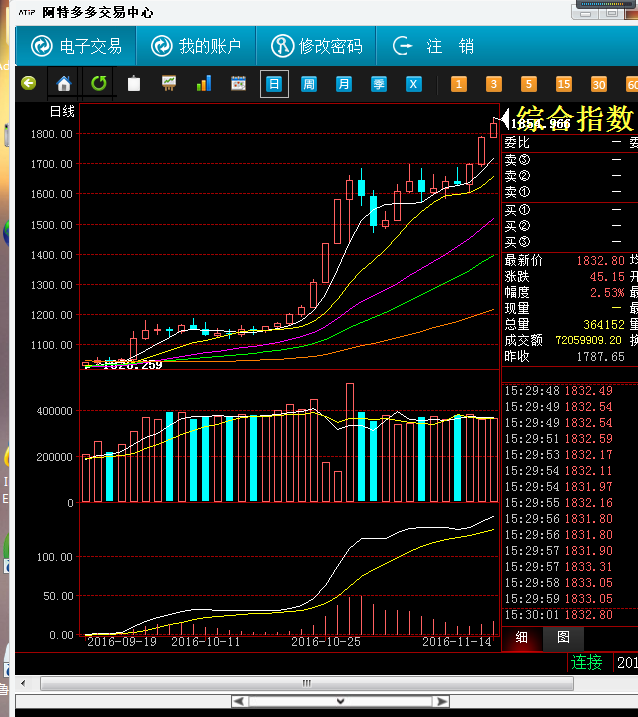This screenshot has width=638, height=717.
Task: Switch to 细 detail tab
Action: (x=522, y=637)
